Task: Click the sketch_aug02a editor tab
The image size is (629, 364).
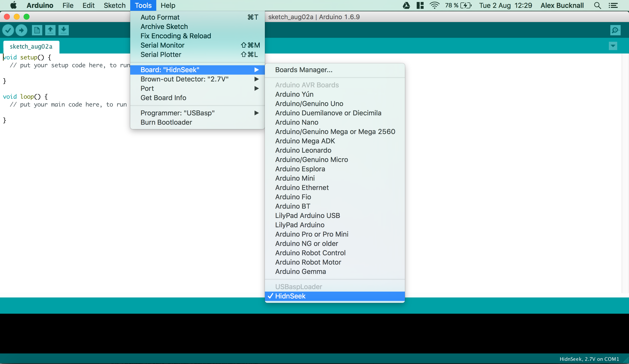Action: tap(31, 46)
